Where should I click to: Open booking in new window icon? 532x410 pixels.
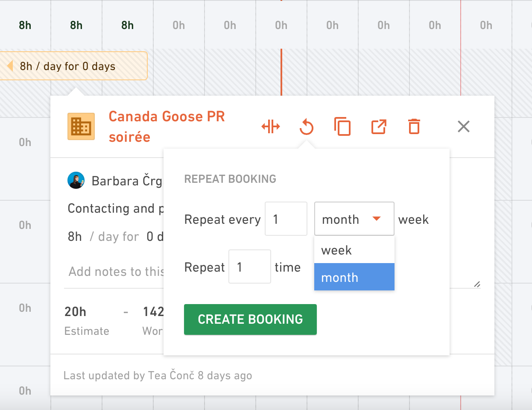[x=379, y=127]
